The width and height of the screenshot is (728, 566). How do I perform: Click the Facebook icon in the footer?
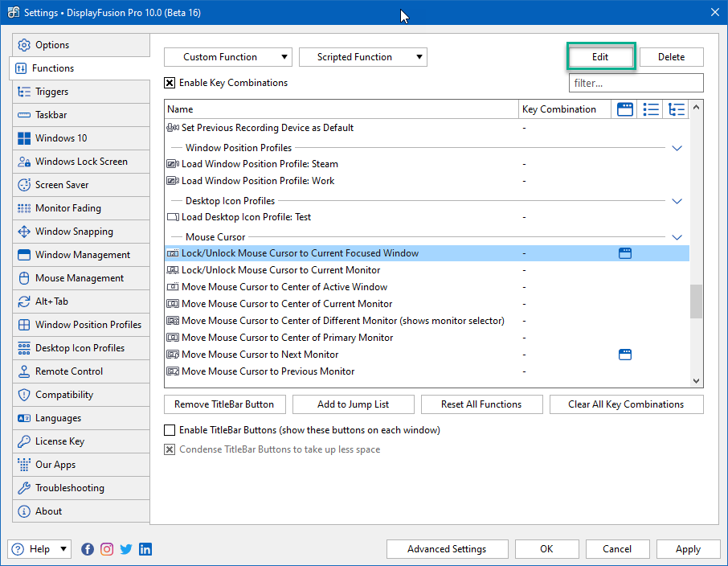88,549
